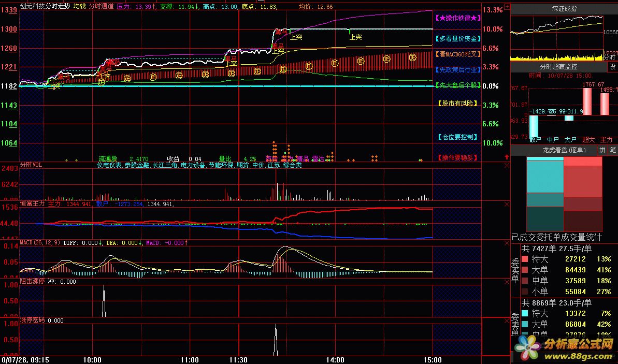Screen dimensions: 618x364
Task: Click the 均线 legend label
Action: pyautogui.click(x=79, y=6)
